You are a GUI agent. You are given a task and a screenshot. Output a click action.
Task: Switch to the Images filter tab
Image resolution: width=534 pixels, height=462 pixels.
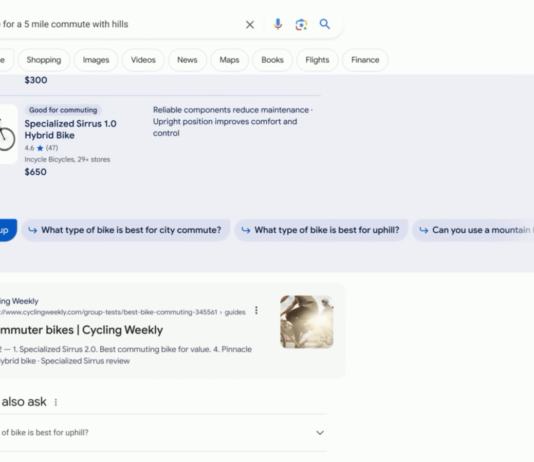click(x=96, y=60)
